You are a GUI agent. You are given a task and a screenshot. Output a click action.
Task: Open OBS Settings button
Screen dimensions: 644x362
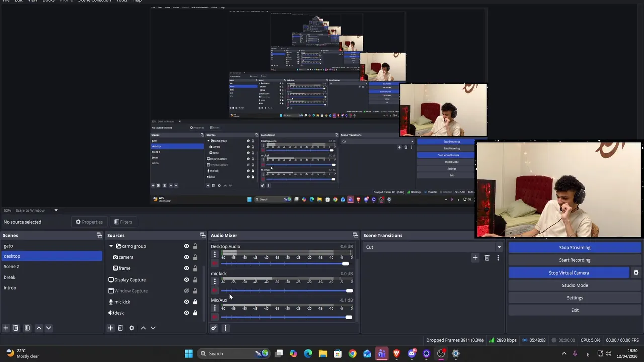pos(575,298)
